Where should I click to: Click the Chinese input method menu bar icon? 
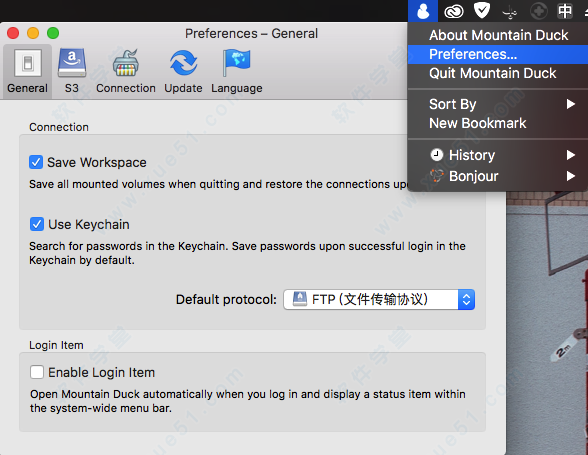[565, 11]
